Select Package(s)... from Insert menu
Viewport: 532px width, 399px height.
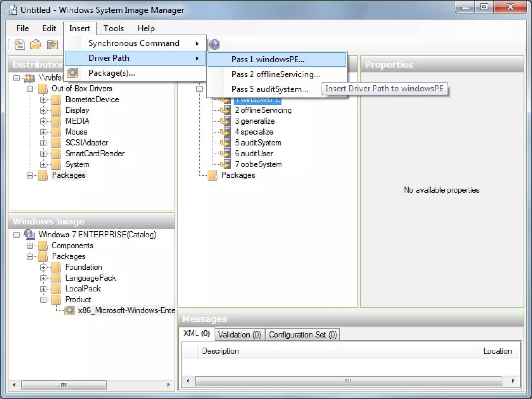pos(112,73)
